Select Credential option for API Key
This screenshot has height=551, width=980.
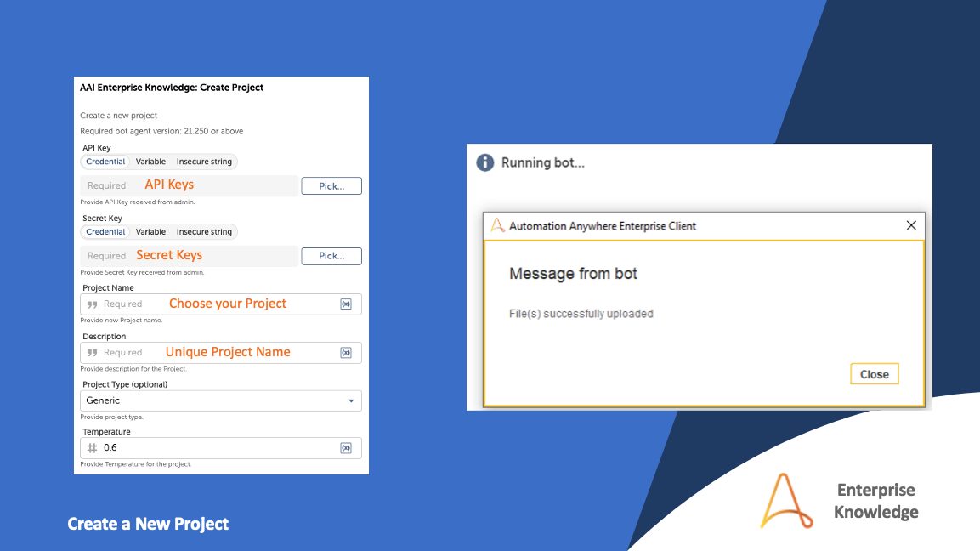105,162
